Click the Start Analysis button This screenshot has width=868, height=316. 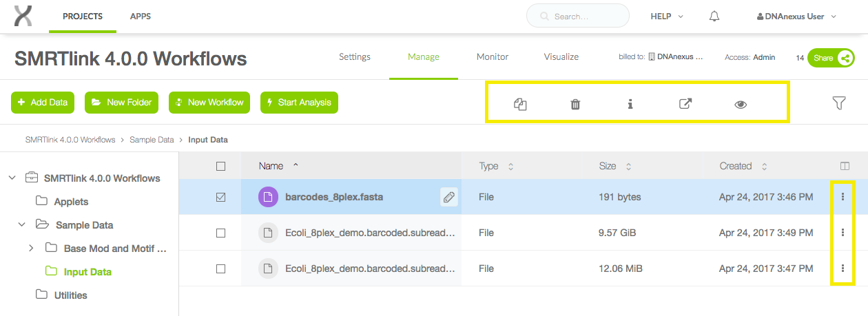point(299,102)
